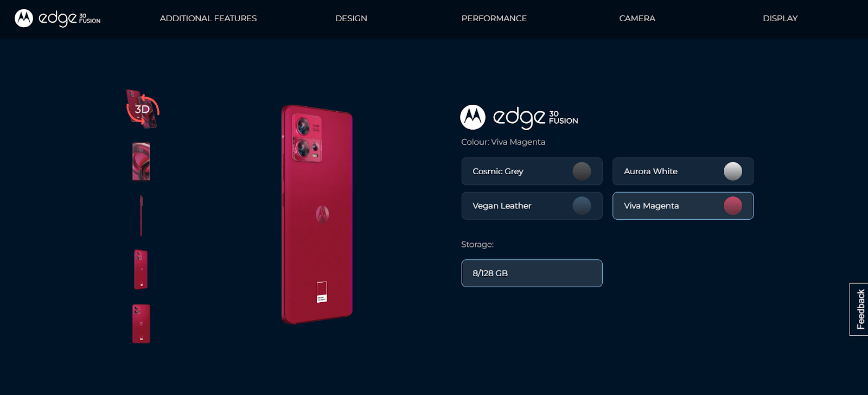Go to Additional Features section
The width and height of the screenshot is (868, 395).
tap(208, 18)
